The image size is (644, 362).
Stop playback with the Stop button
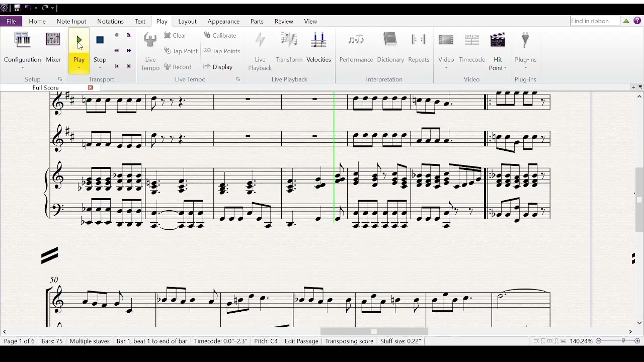[100, 46]
